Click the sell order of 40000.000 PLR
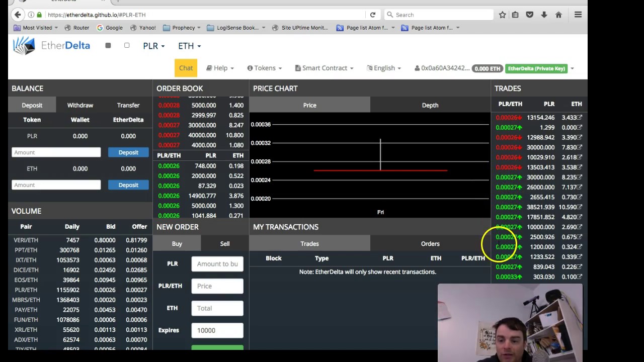Viewport: 644px width, 362px height. [201, 135]
